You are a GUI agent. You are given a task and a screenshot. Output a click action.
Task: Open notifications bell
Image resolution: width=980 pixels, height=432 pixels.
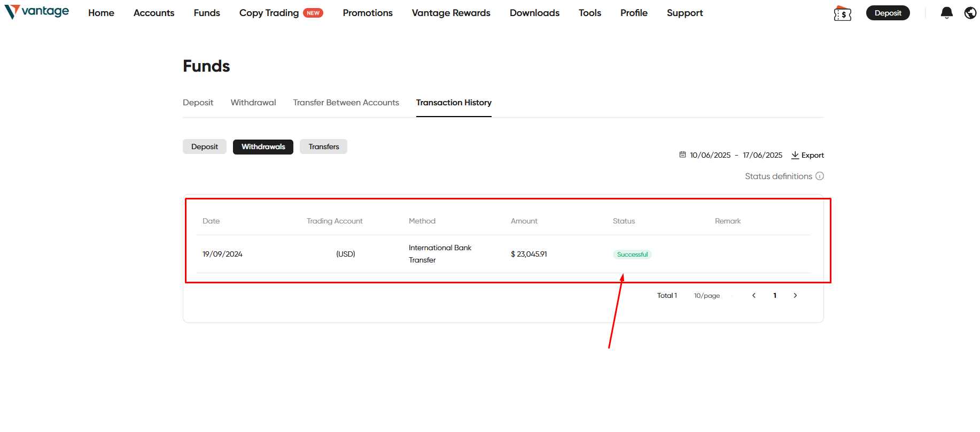pos(946,13)
